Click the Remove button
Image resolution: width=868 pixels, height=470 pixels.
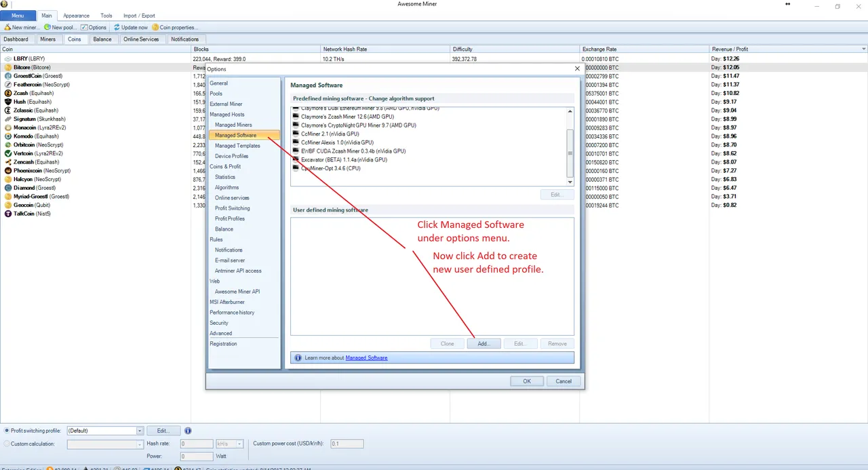tap(557, 343)
